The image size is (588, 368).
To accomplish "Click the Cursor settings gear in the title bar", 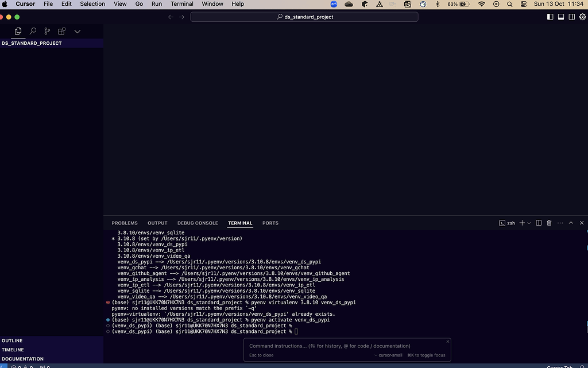I will 582,17.
